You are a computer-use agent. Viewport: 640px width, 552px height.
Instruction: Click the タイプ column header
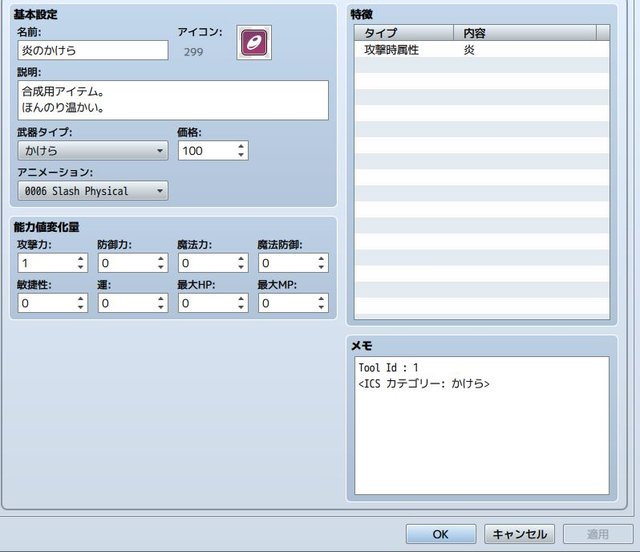click(x=404, y=33)
